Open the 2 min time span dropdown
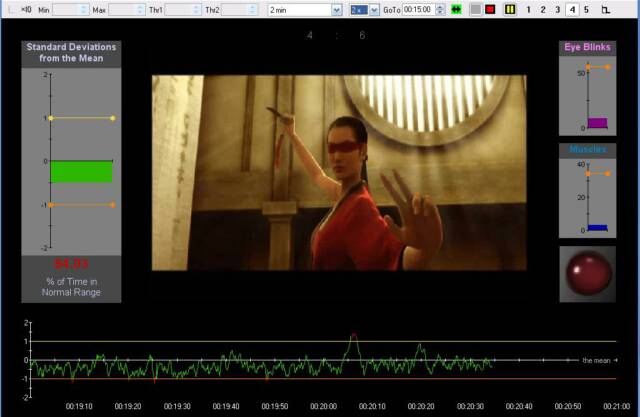The width and height of the screenshot is (640, 417). click(336, 10)
